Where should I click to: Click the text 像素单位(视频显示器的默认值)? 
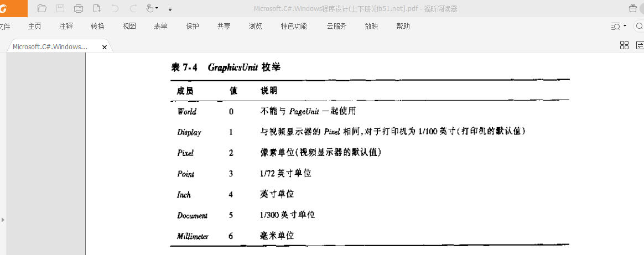320,152
